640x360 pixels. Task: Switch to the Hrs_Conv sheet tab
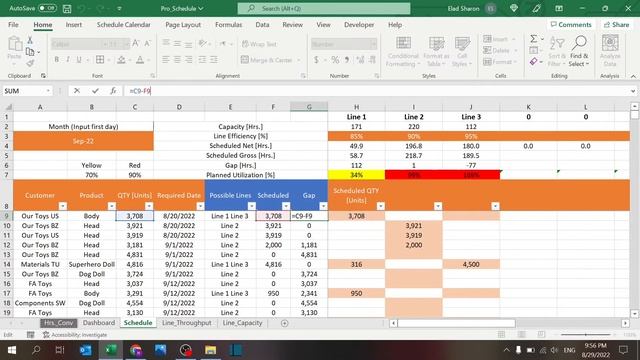pos(59,323)
